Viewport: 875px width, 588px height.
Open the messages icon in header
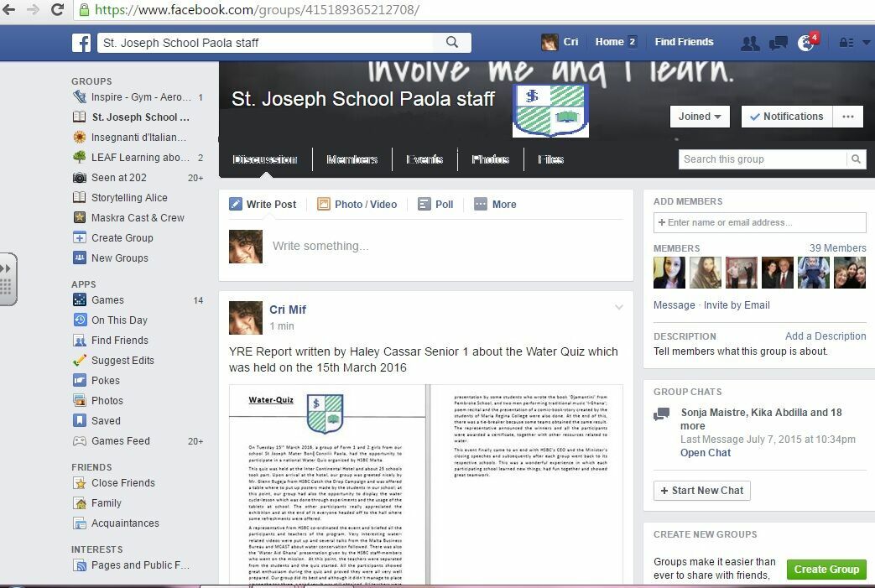pyautogui.click(x=778, y=43)
